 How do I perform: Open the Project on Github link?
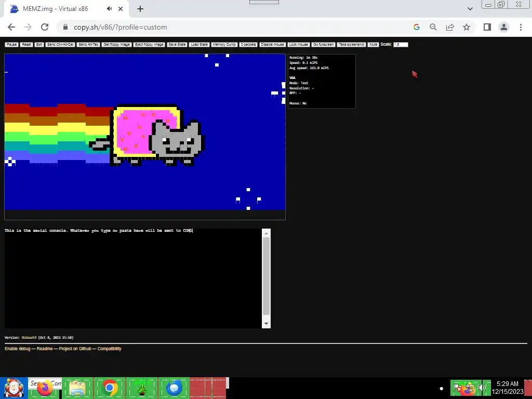pos(75,349)
